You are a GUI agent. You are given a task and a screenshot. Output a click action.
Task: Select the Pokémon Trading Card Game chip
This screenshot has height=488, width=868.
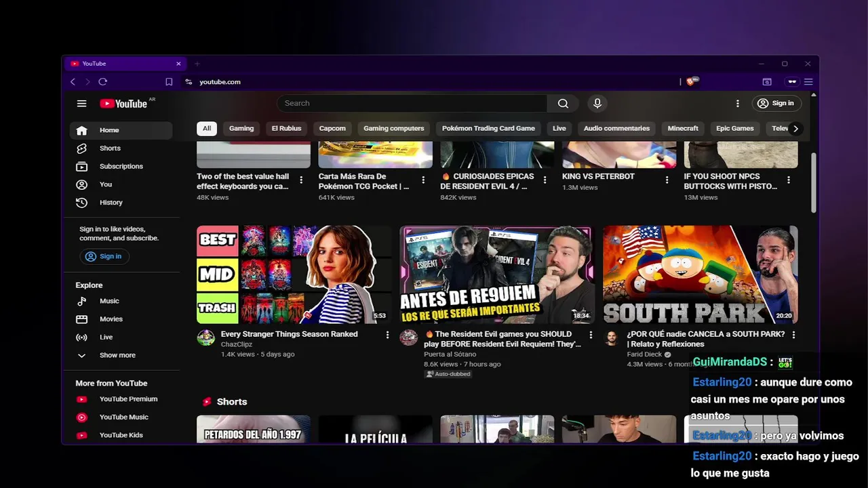pos(488,128)
